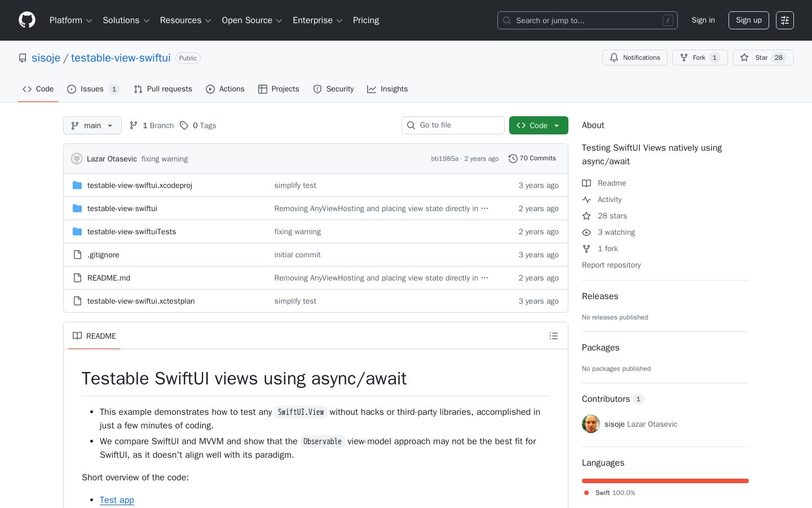Expand the Open Source menu

coord(252,20)
